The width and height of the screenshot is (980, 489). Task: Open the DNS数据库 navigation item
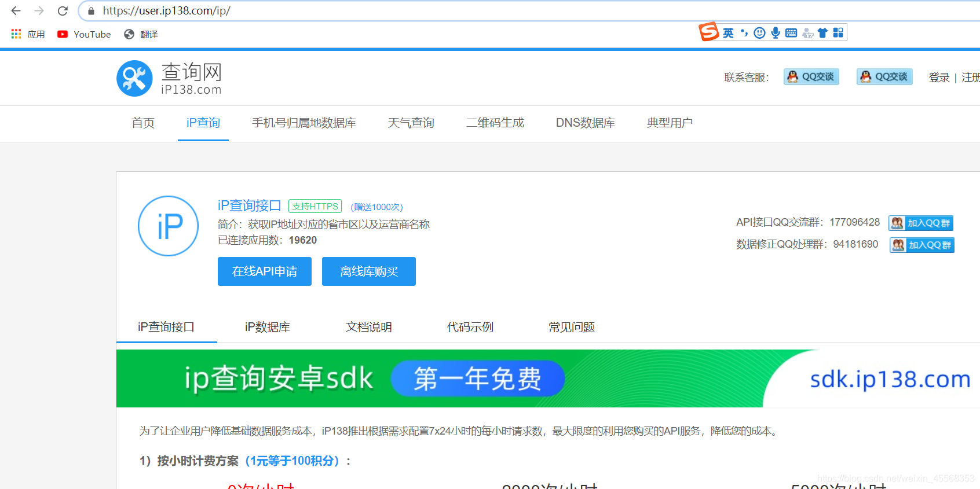586,123
